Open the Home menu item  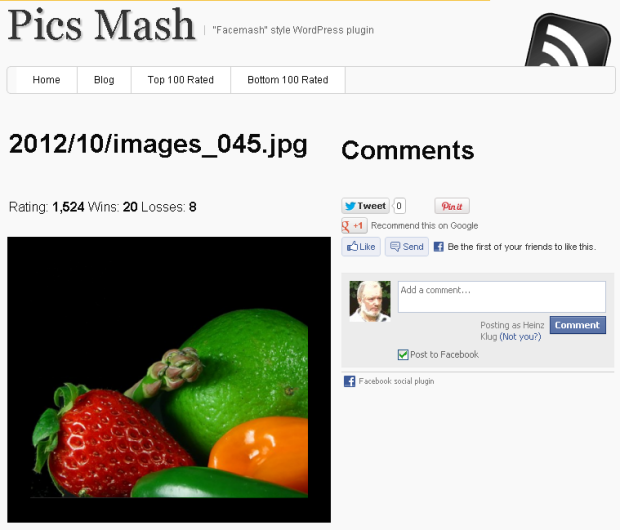point(46,80)
